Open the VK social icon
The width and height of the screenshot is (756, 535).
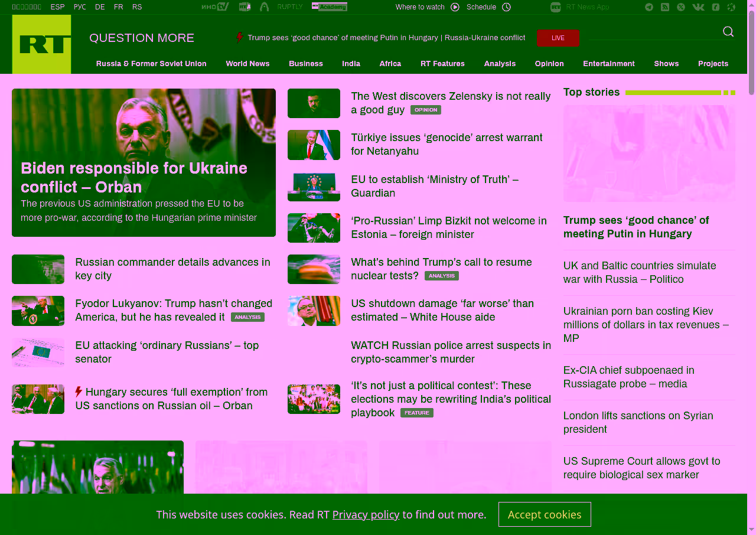(698, 7)
